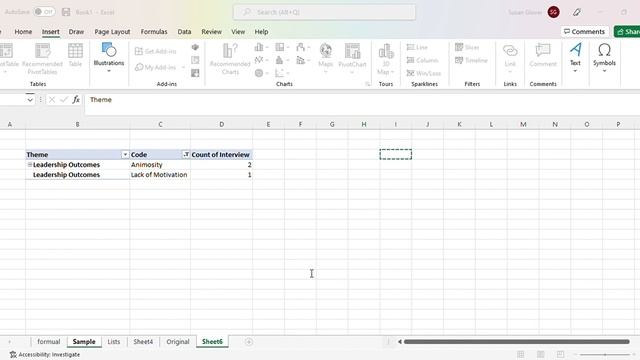Screen dimensions: 640x360
Task: Open the Maps chart option
Action: (325, 57)
